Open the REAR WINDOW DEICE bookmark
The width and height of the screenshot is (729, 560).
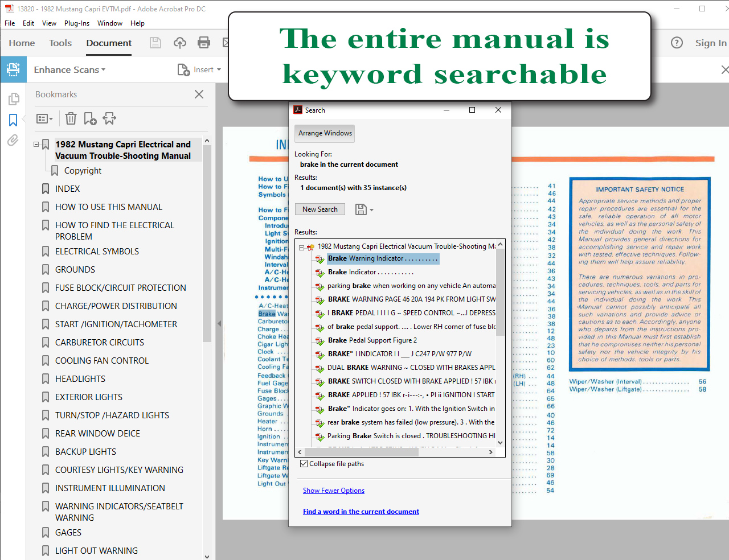click(97, 434)
